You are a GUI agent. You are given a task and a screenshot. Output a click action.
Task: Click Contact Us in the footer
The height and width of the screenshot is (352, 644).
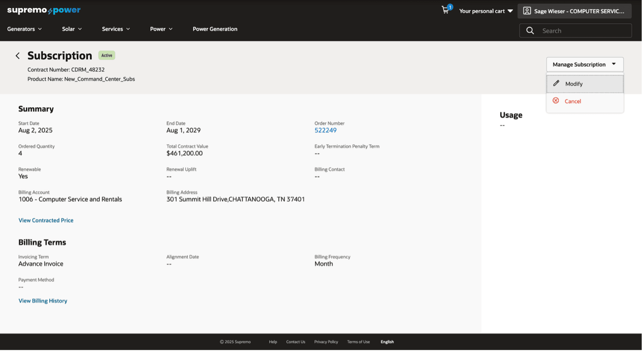tap(295, 342)
